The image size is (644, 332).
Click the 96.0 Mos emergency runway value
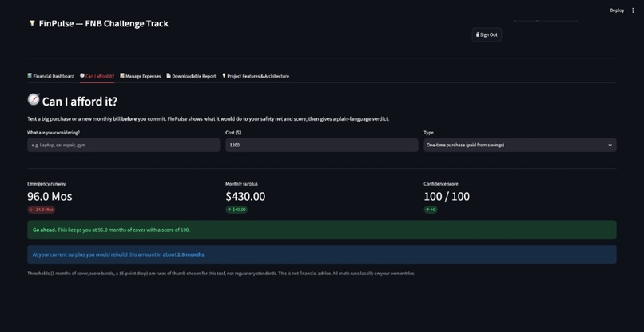click(50, 197)
